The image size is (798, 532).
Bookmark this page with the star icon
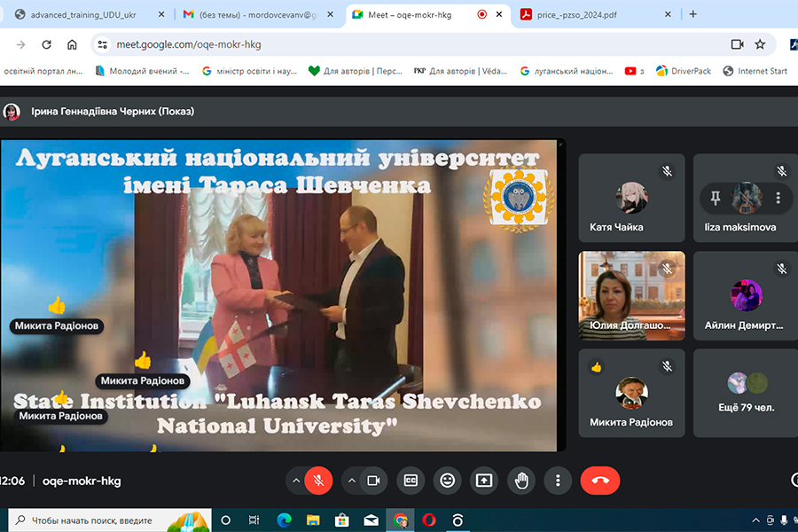click(x=760, y=44)
